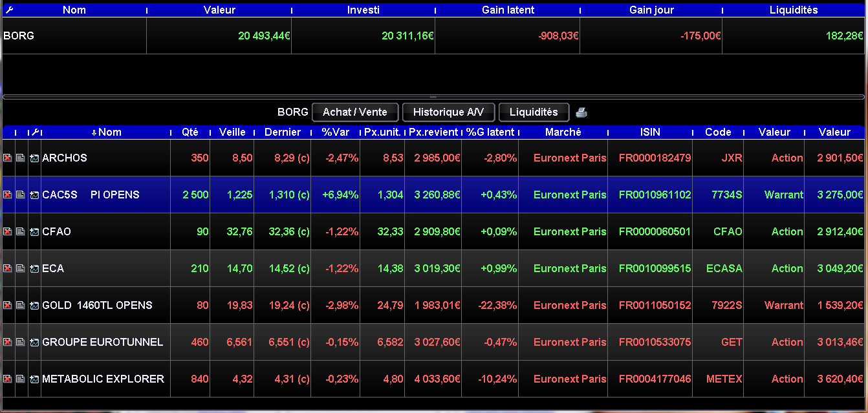This screenshot has height=413, width=868.
Task: Click the +6,94% variation cell
Action: pyautogui.click(x=340, y=195)
